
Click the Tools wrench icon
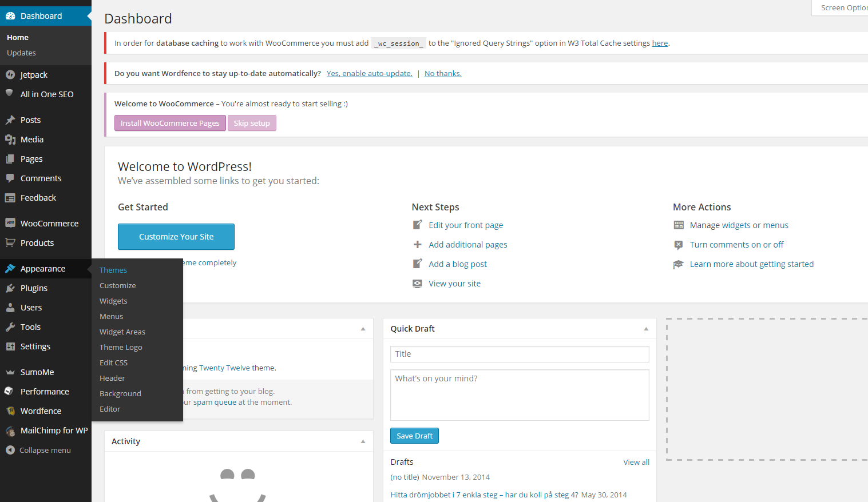(x=10, y=327)
